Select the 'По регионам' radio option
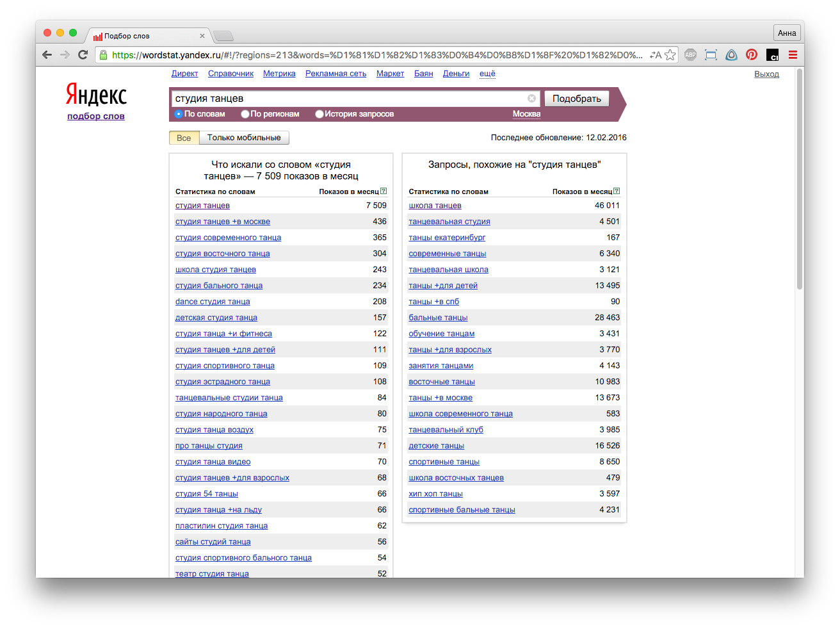The width and height of the screenshot is (840, 629). (x=245, y=114)
